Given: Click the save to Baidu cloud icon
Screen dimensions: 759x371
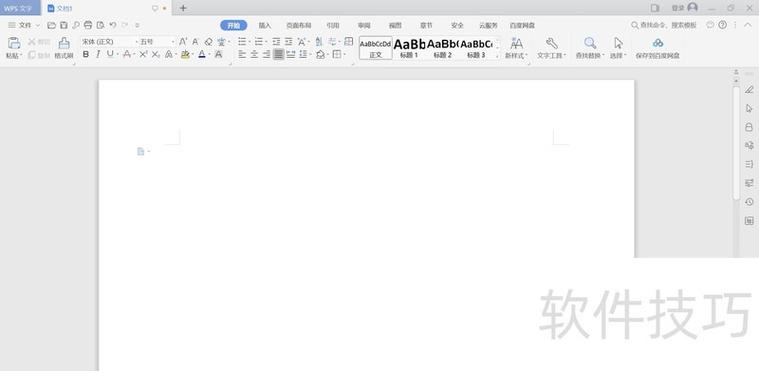Looking at the screenshot, I should coord(658,43).
